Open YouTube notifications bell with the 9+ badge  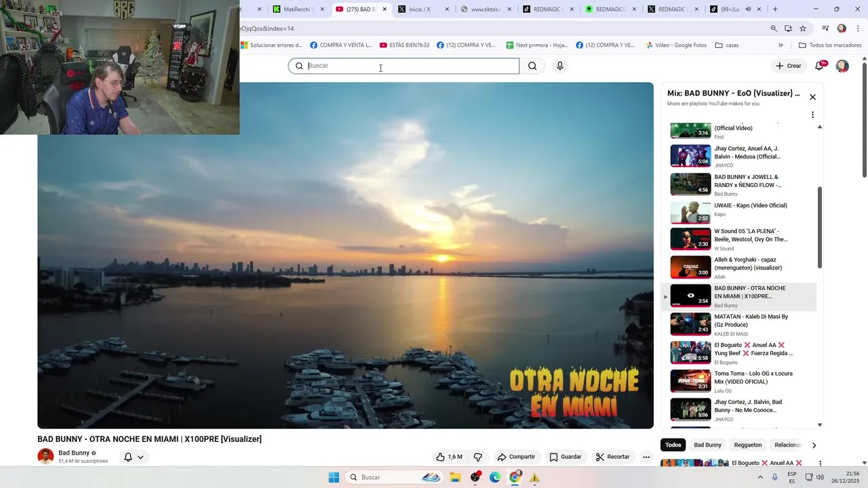(819, 66)
